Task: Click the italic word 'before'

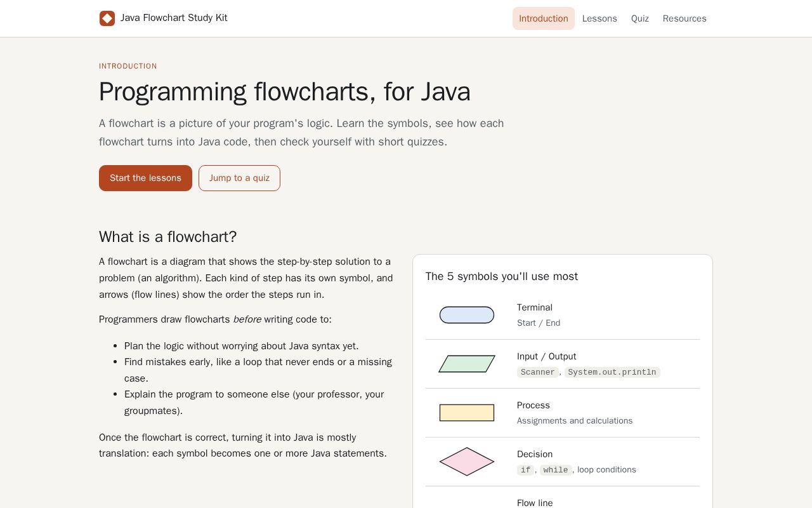Action: tap(247, 319)
